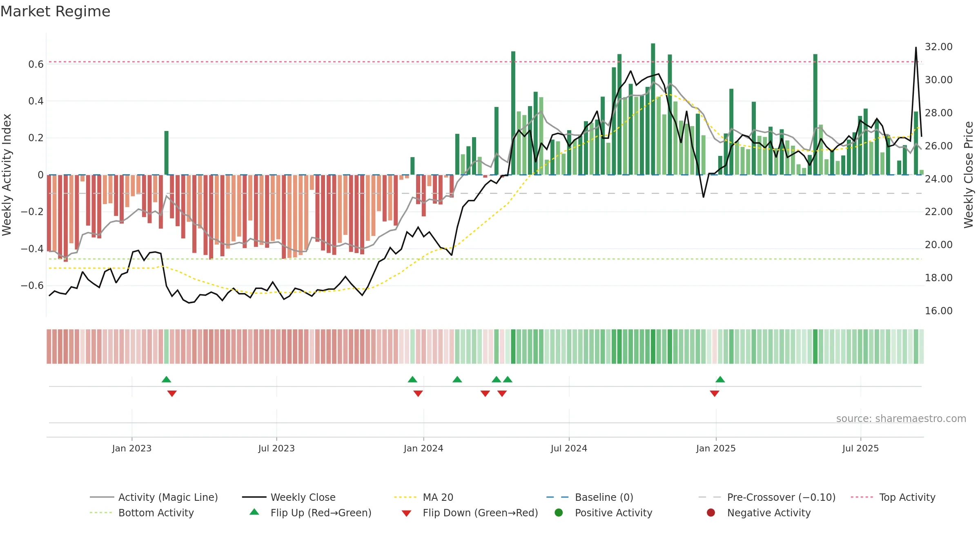Click the Jan 2025 x-axis label
This screenshot has width=980, height=551.
pos(716,449)
